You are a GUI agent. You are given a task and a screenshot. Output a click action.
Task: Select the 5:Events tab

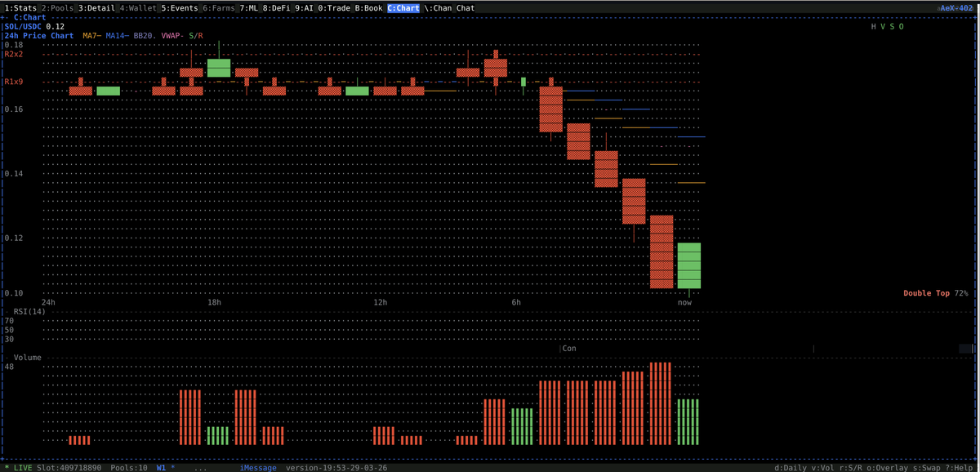pyautogui.click(x=180, y=8)
